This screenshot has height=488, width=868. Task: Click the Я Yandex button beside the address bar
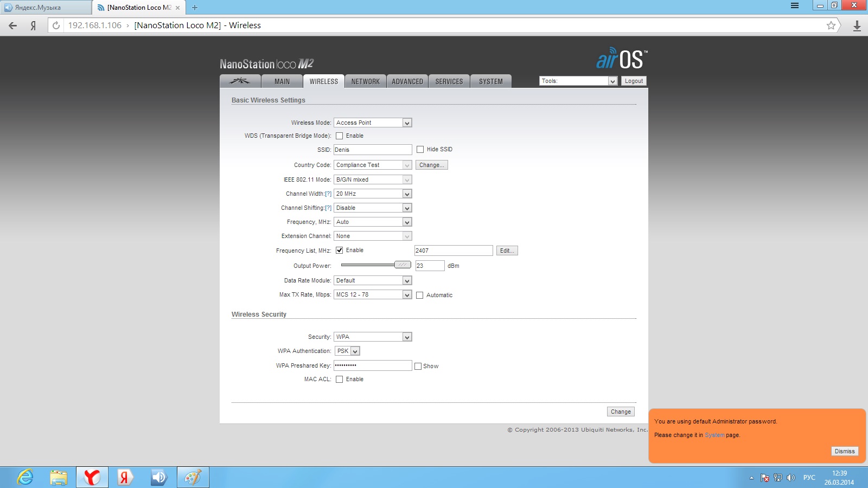tap(33, 25)
